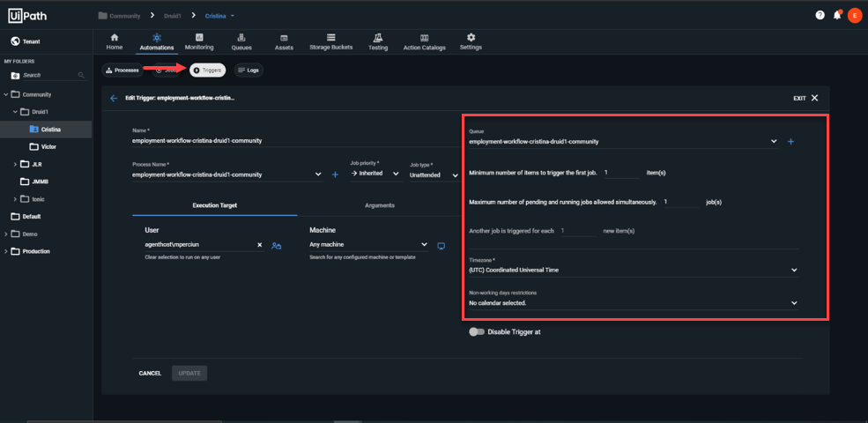The width and height of the screenshot is (868, 423).
Task: Switch to Logs sub-tab
Action: point(249,70)
